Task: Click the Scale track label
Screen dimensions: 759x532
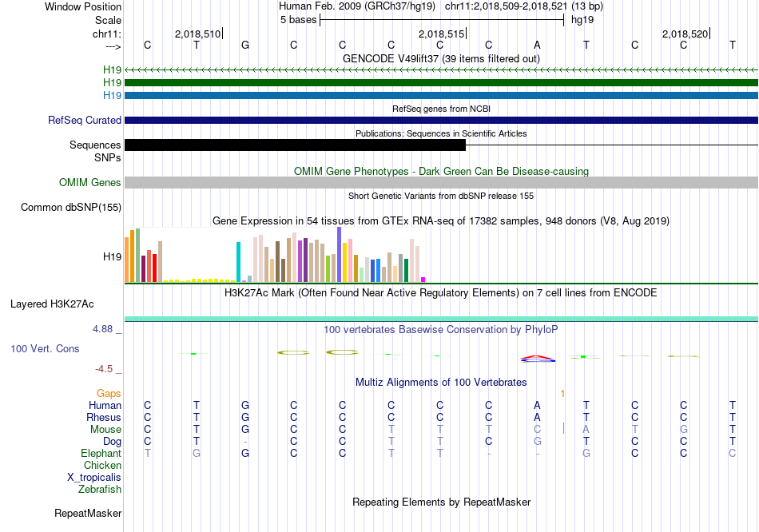Action: tap(108, 20)
